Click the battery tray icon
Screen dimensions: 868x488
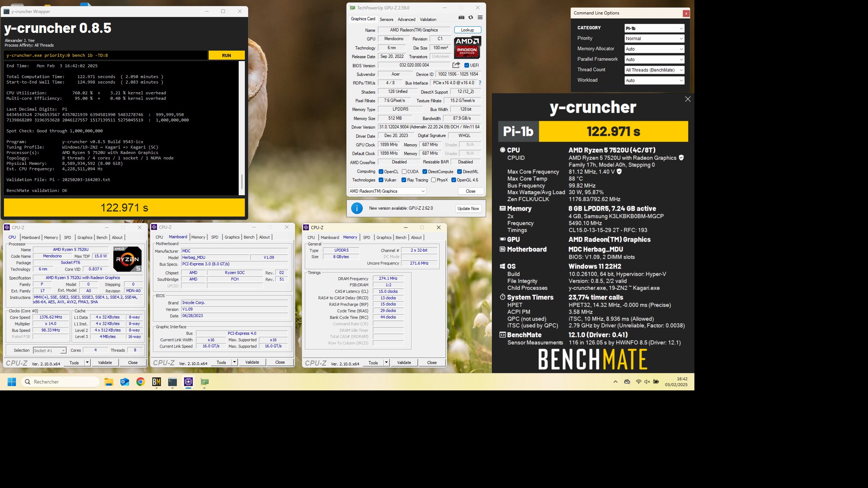(x=656, y=382)
